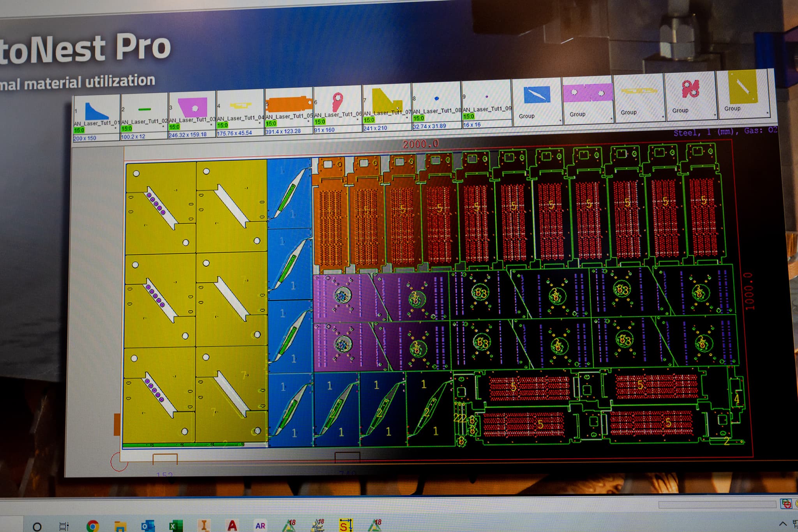Viewport: 798px width, 532px height.
Task: Select part thumbnail AN_Laser_Tut1_02 green bar
Action: coord(144,109)
